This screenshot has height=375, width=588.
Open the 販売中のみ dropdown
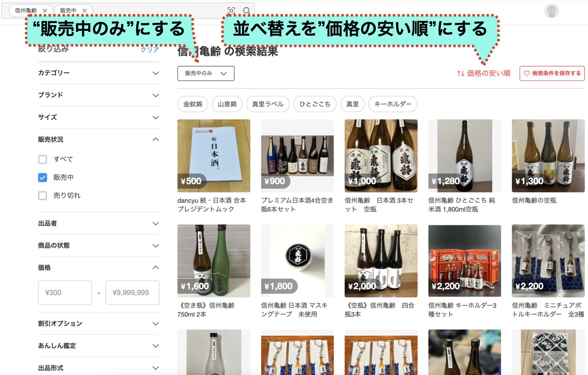coord(206,73)
